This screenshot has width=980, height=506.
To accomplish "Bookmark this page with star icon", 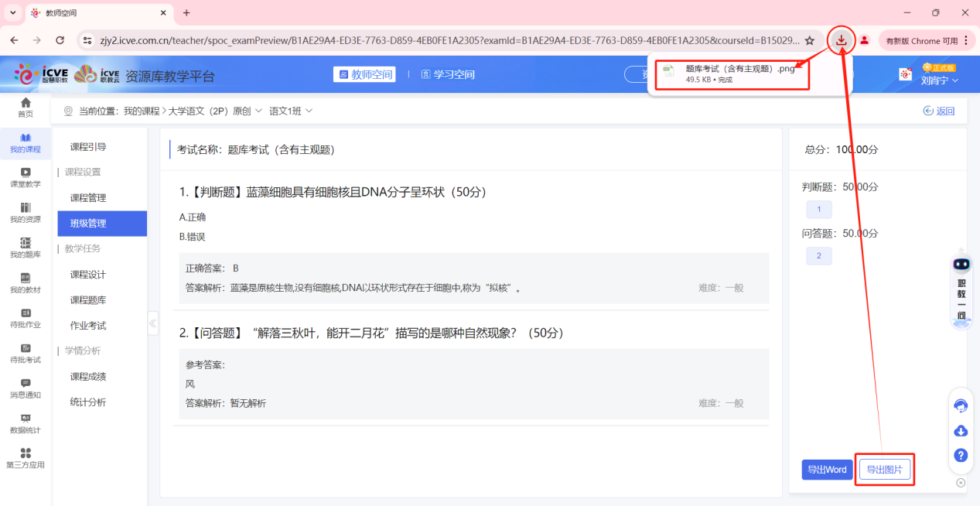I will tap(810, 40).
